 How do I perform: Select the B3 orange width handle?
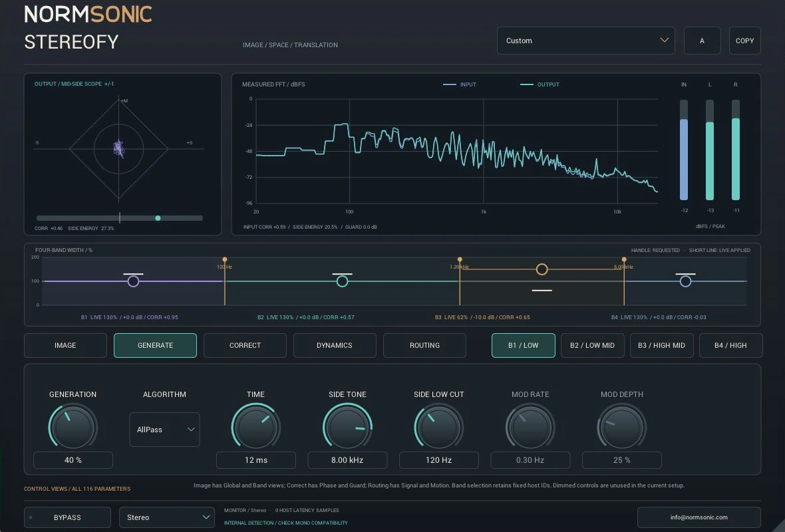point(542,269)
